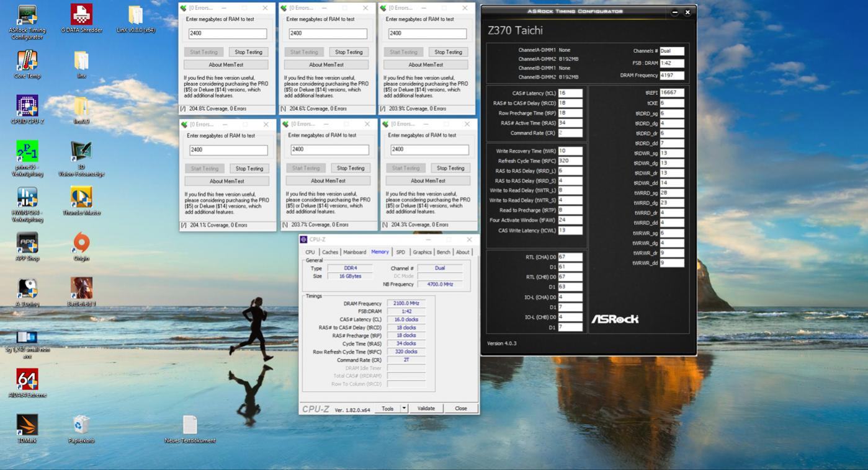Click the CPU-Z window title bar icon

[x=303, y=239]
